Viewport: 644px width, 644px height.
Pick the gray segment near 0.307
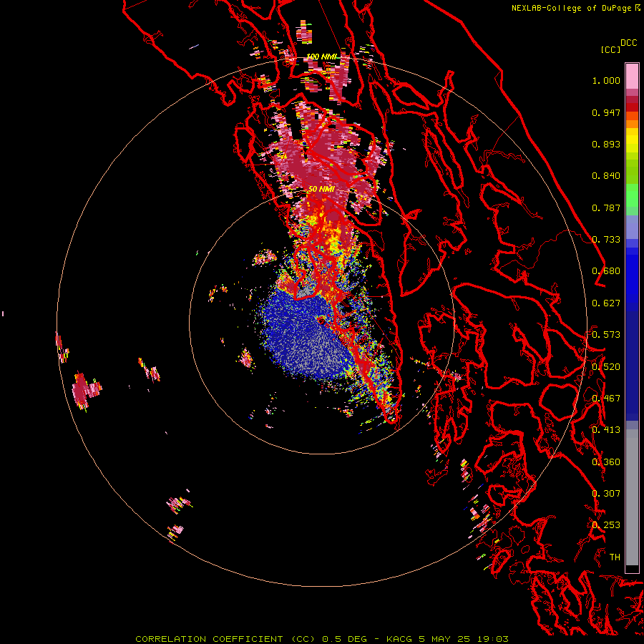coord(632,497)
